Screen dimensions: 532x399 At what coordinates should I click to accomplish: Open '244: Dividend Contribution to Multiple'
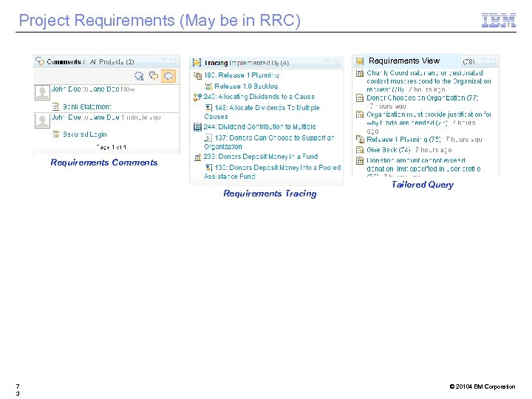[259, 126]
